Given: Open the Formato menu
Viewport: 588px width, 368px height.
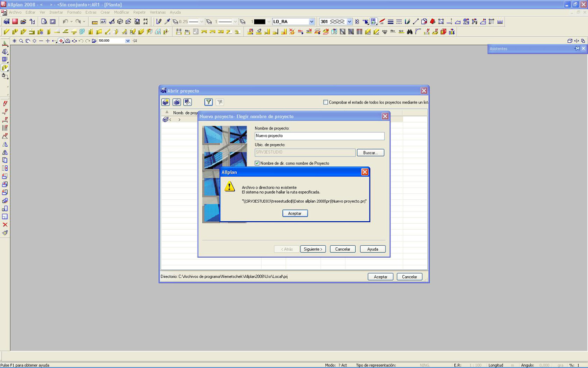Looking at the screenshot, I should (74, 12).
